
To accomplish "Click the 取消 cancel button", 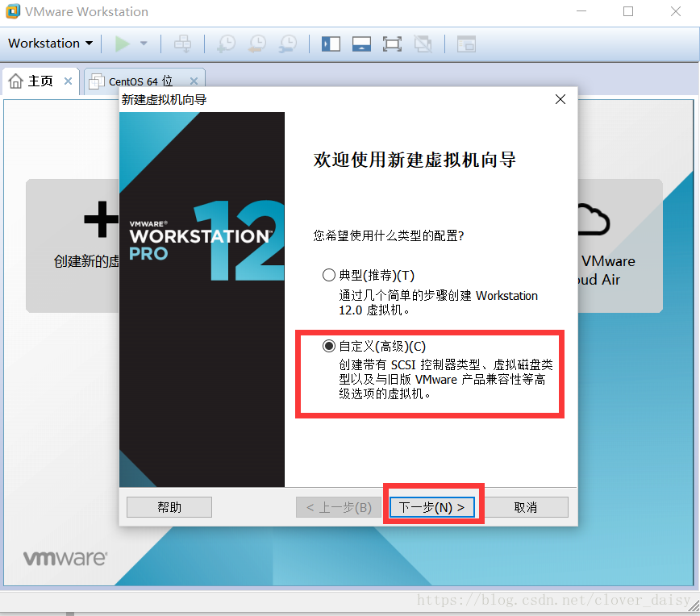I will coord(526,507).
